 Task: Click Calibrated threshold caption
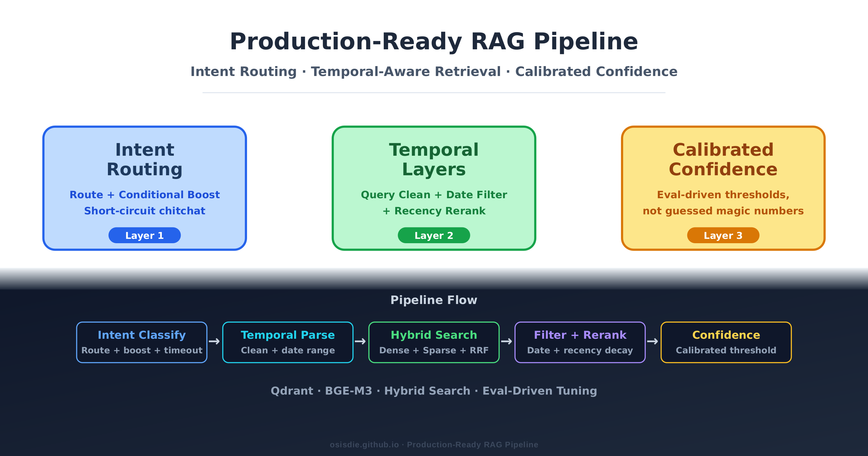(726, 350)
